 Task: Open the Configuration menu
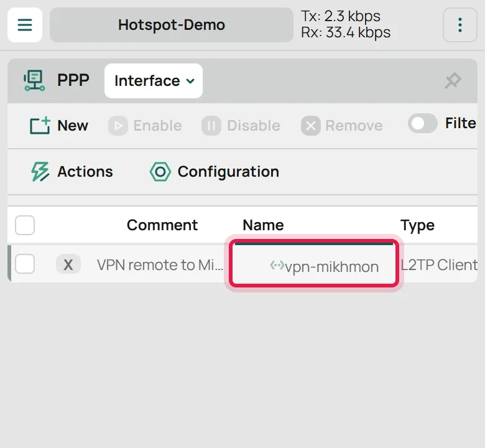coord(215,172)
